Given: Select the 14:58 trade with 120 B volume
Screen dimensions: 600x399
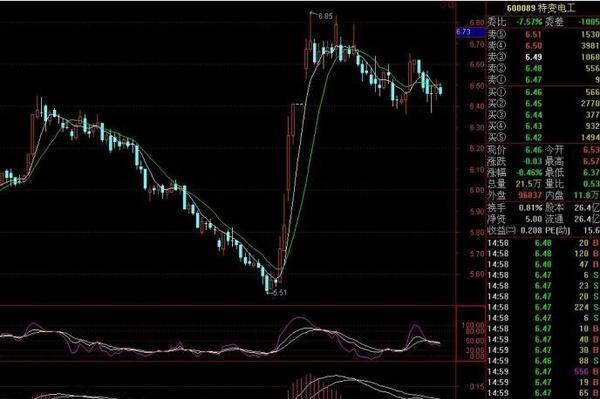Looking at the screenshot, I should [543, 254].
